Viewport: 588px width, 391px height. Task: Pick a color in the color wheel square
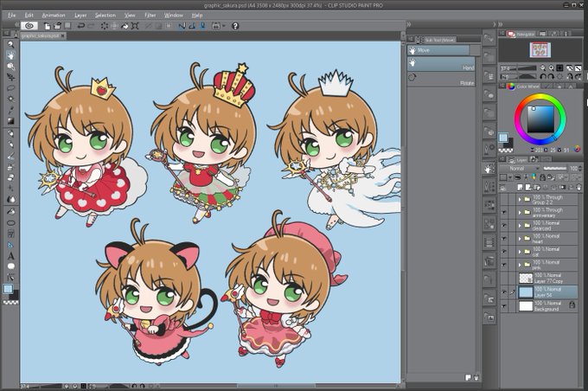[x=540, y=119]
